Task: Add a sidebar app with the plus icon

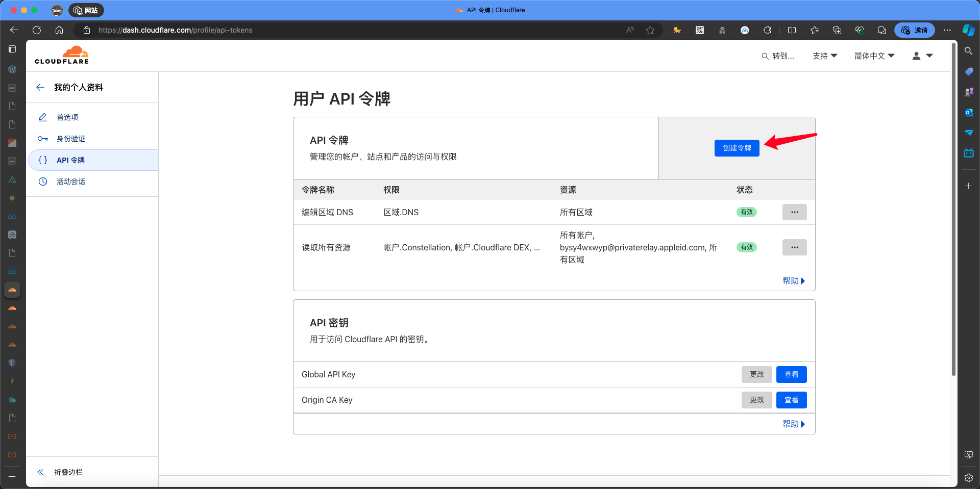Action: click(968, 186)
